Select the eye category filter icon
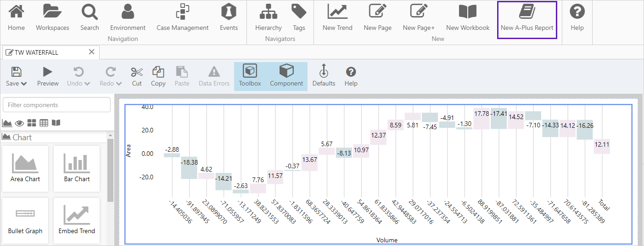This screenshot has height=246, width=644. point(19,123)
